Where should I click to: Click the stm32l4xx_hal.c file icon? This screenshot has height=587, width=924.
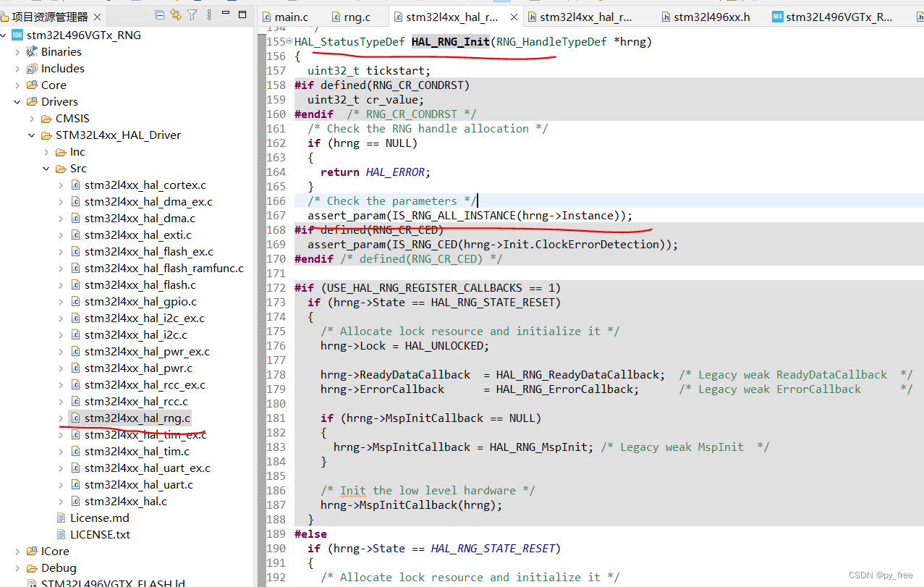click(x=75, y=501)
